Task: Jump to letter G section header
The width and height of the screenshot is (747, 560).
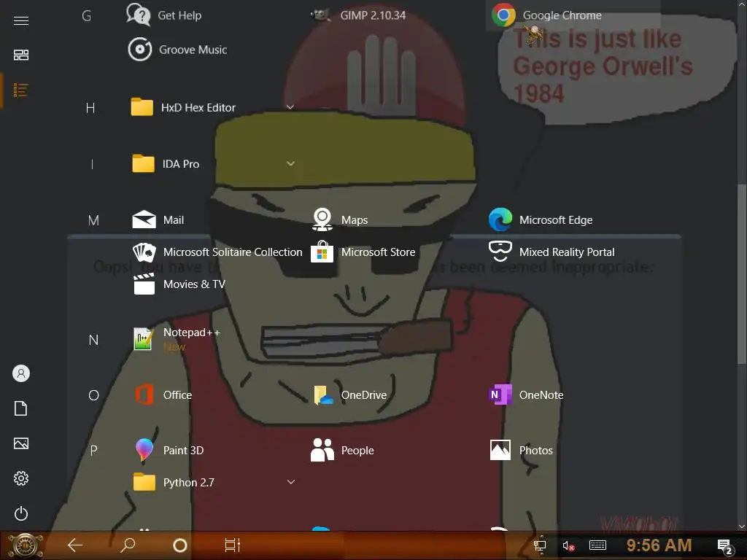Action: point(86,16)
